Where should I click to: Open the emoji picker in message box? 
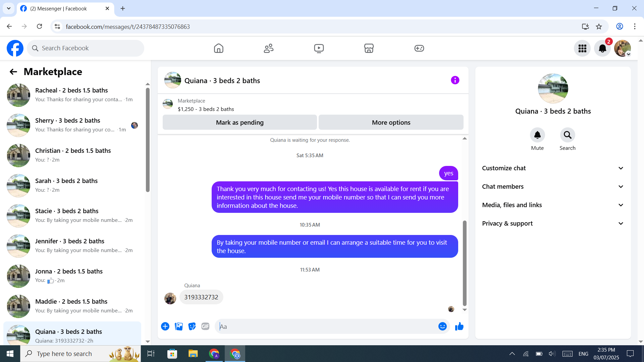(442, 326)
